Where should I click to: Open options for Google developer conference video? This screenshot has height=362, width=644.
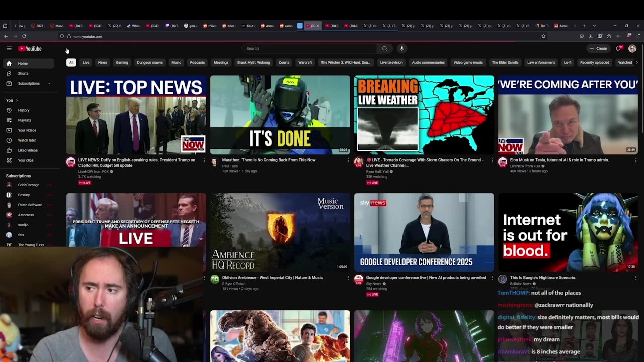pos(492,278)
